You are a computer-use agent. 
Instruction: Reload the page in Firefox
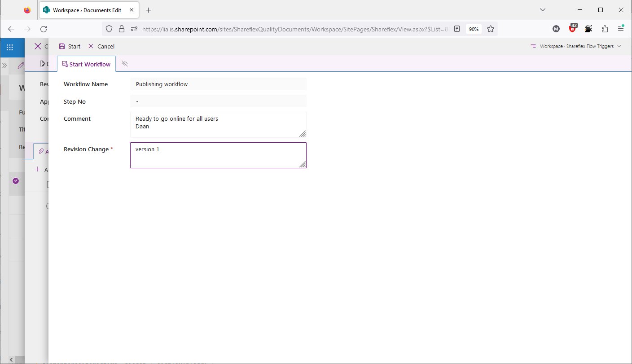tap(44, 29)
